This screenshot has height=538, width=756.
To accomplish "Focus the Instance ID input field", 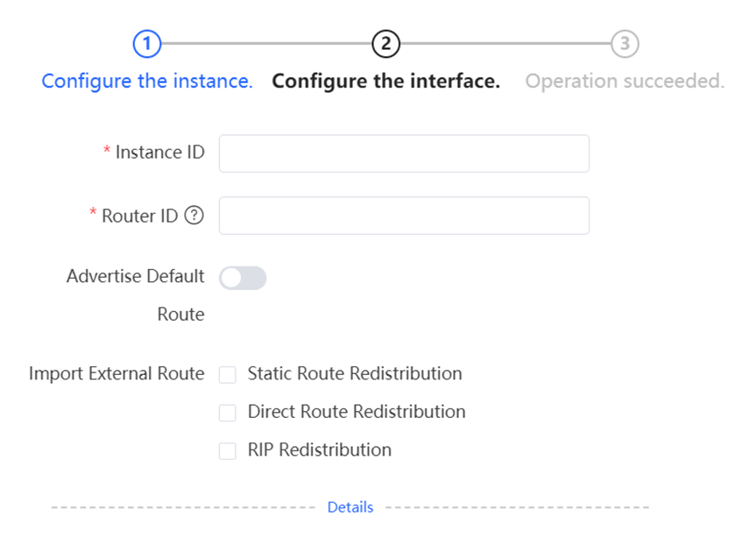I will tap(404, 154).
